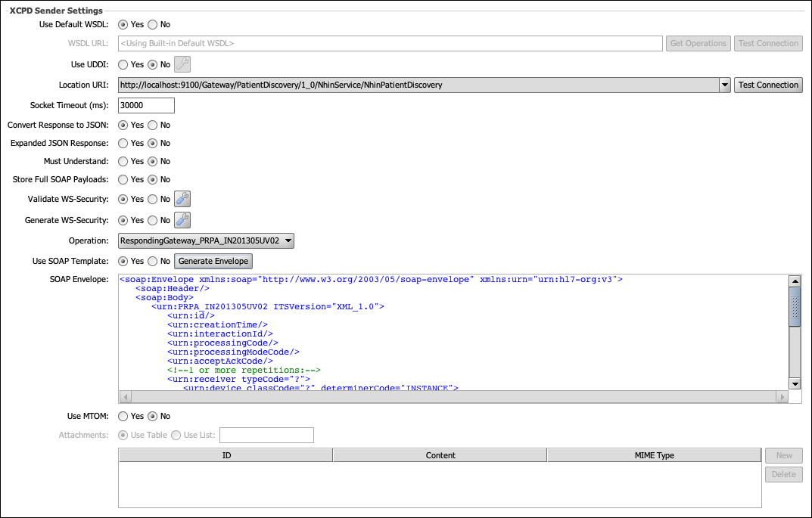Select No for Use Default WSDL
The height and width of the screenshot is (518, 812).
(x=152, y=24)
